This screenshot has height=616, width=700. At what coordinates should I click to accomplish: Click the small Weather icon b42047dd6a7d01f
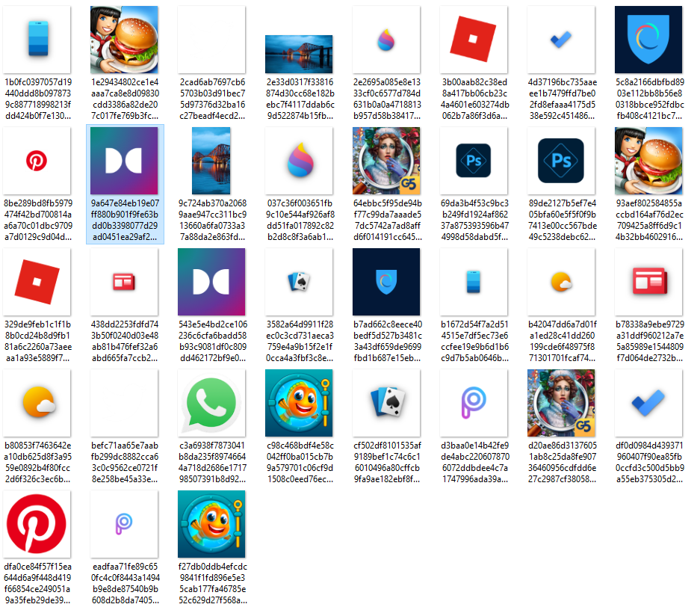tap(561, 282)
